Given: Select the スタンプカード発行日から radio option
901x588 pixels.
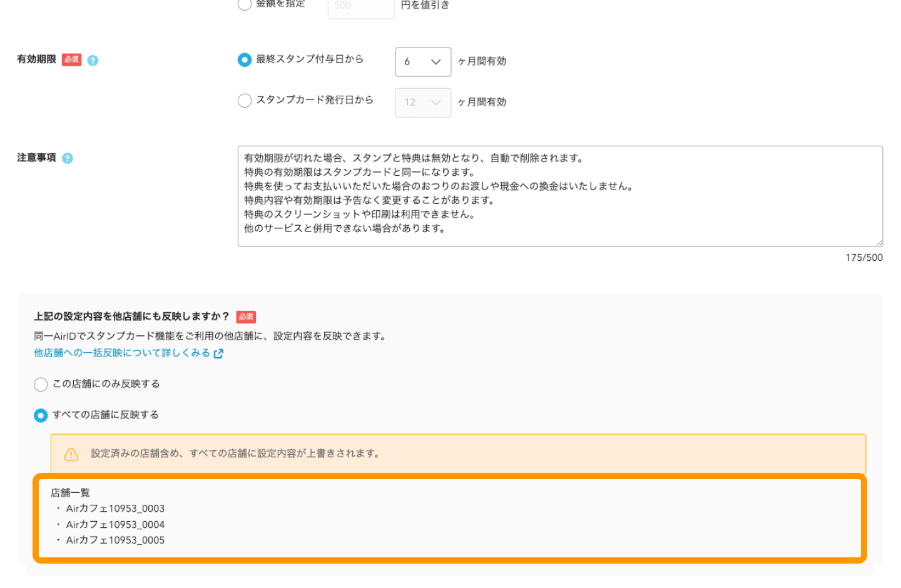Looking at the screenshot, I should (x=245, y=101).
